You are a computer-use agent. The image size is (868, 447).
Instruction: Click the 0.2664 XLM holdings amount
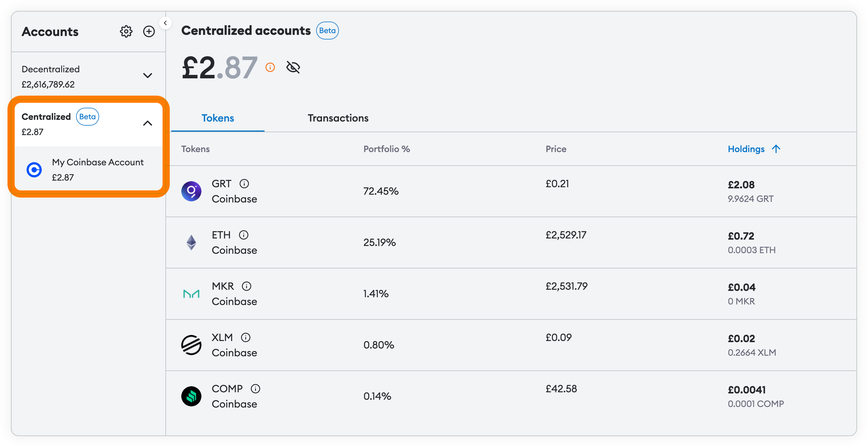[x=752, y=352]
